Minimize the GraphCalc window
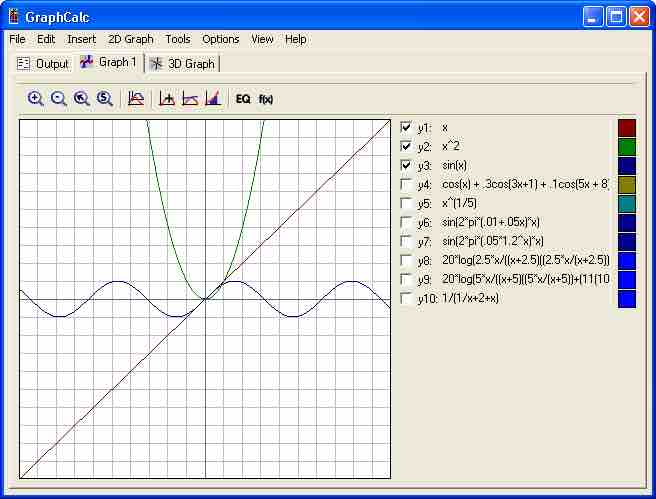Screen dimensions: 656x499 [592, 17]
